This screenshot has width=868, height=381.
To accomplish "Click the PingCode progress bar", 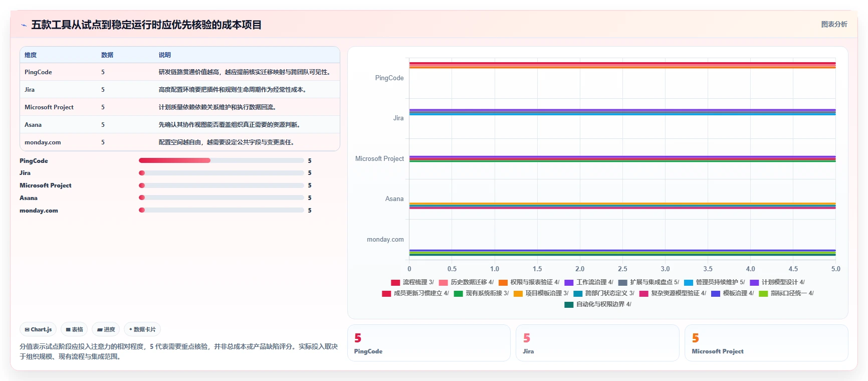I will (x=222, y=160).
